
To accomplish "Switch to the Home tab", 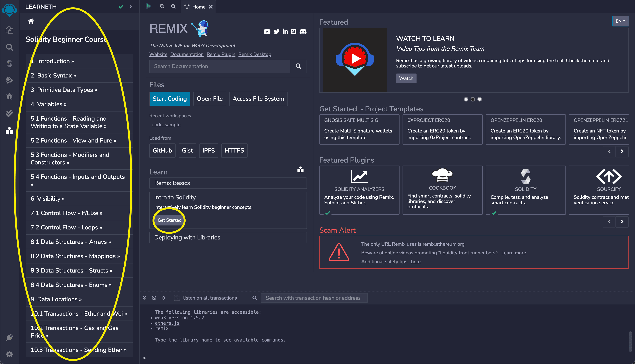I will click(x=198, y=7).
